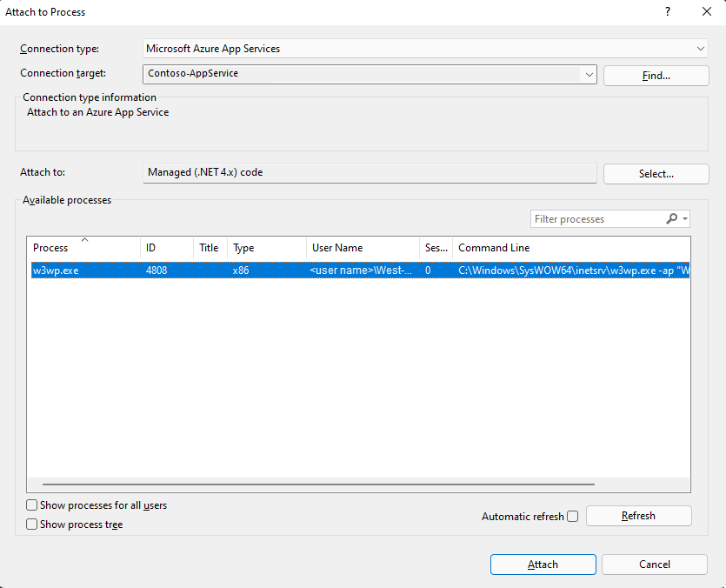Click the x86 type cell
Viewport: 726px width, 588px height.
tap(241, 271)
